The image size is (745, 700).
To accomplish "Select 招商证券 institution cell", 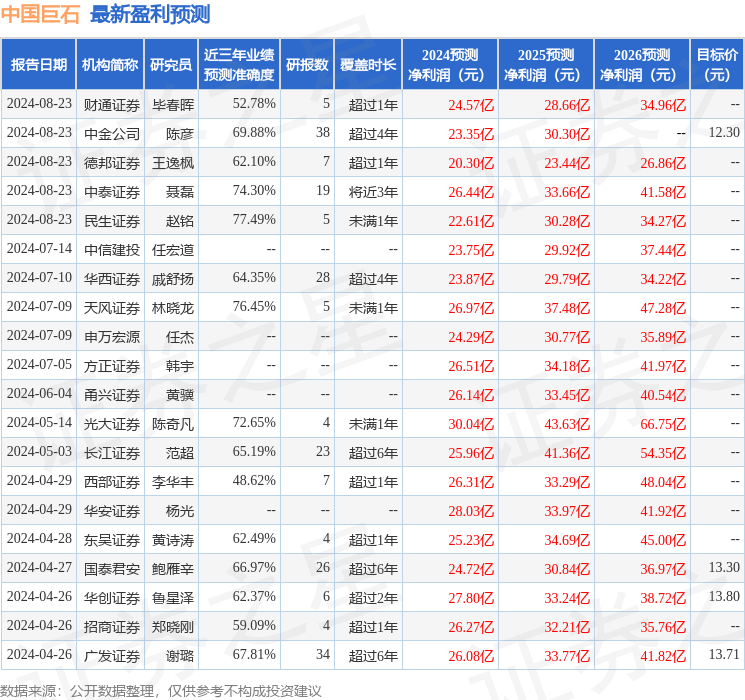I will click(x=112, y=627).
